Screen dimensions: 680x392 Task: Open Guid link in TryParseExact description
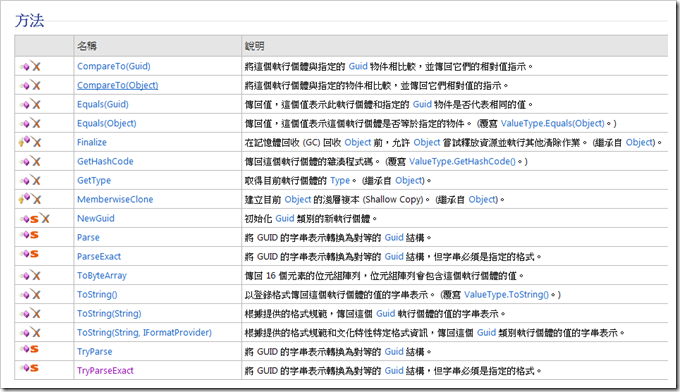(x=394, y=371)
